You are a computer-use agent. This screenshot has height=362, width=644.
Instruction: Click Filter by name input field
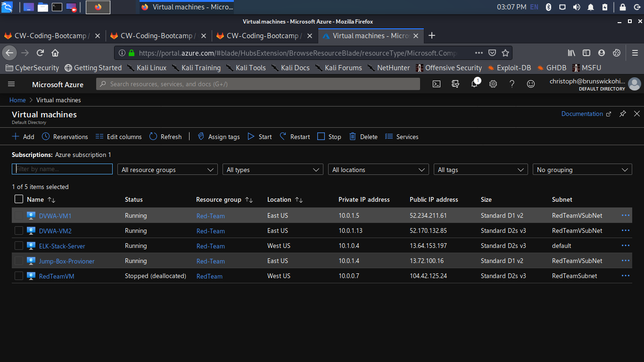point(62,169)
